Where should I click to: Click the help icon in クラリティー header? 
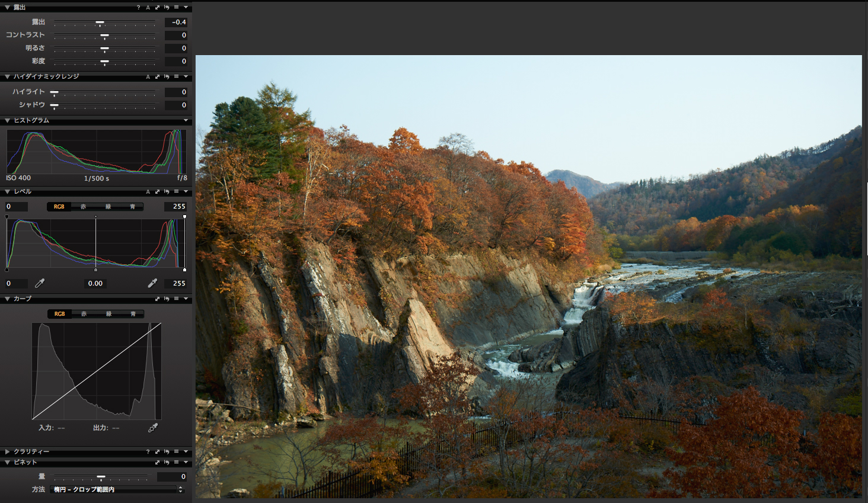click(x=148, y=451)
